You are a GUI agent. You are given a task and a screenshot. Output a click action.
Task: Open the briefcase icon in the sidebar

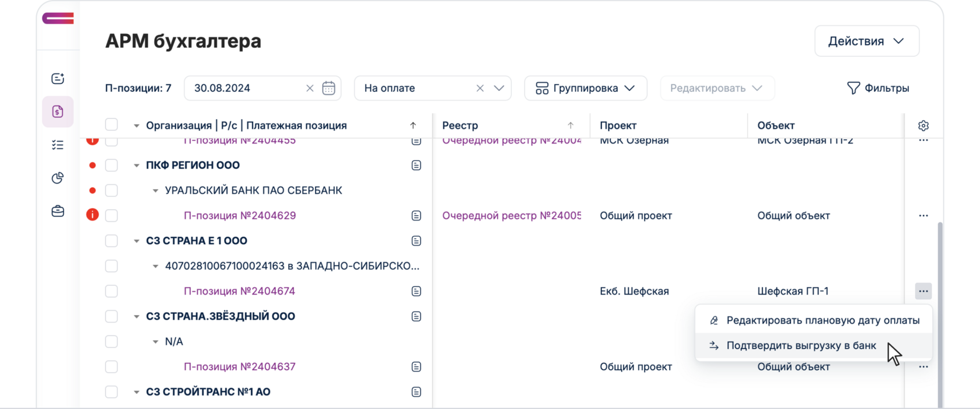[58, 211]
